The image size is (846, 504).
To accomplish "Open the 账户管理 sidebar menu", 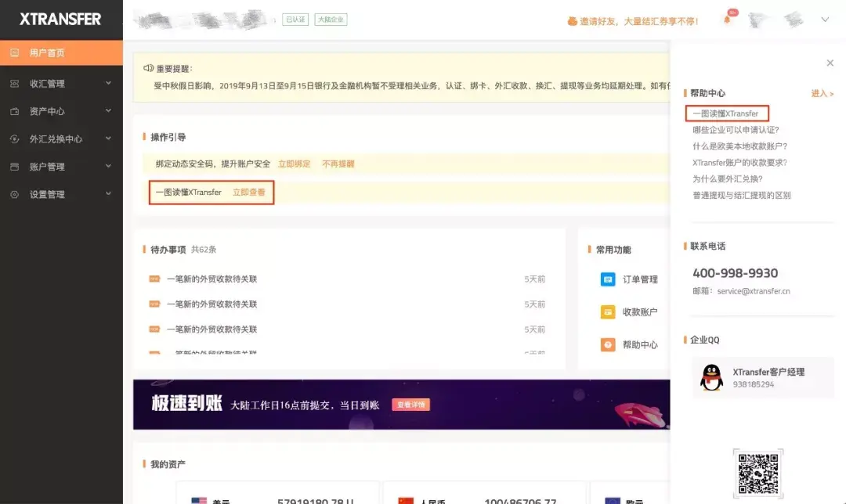I will pos(47,166).
